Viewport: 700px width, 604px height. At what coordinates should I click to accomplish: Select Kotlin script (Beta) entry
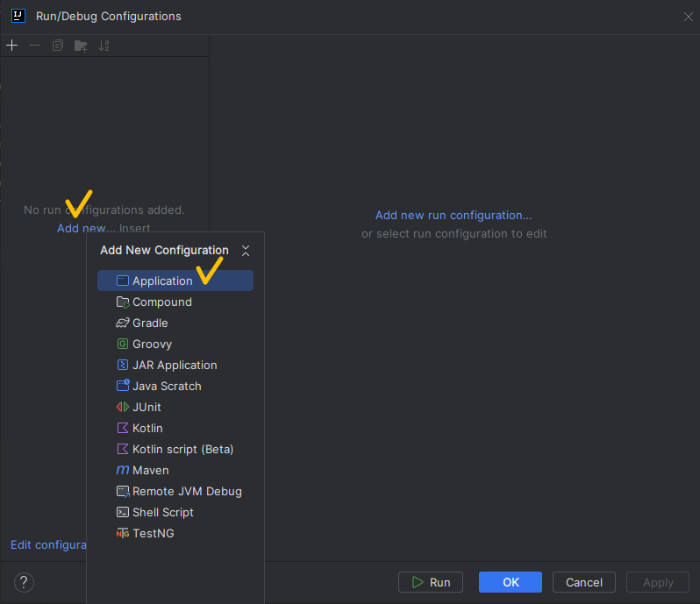click(x=175, y=449)
